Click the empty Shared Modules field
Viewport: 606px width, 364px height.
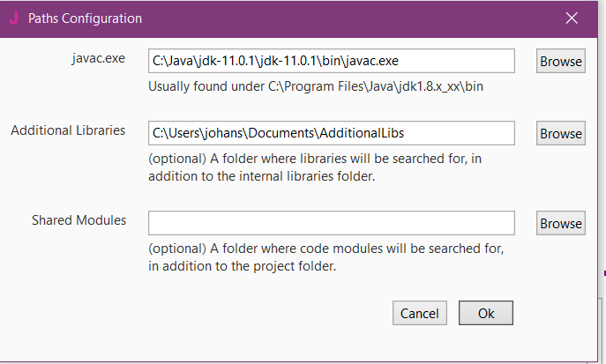pos(331,222)
